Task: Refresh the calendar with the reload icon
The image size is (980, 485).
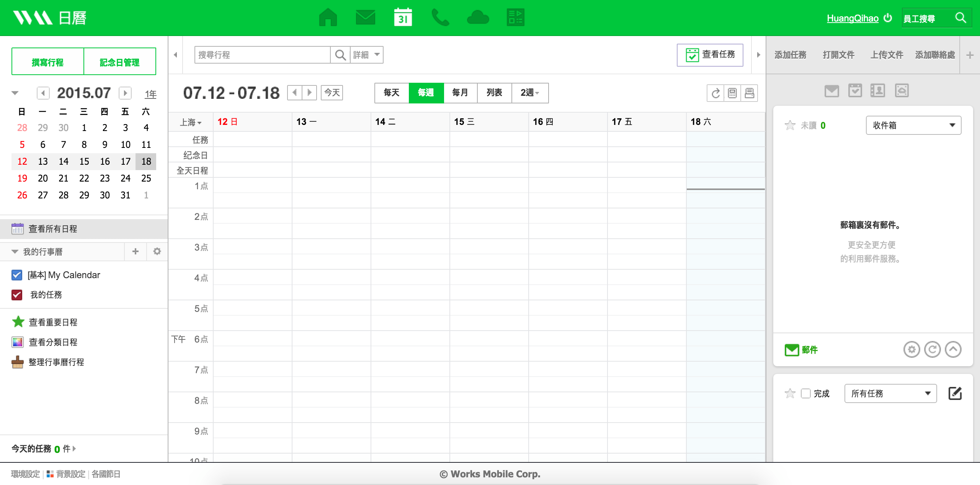Action: point(715,93)
